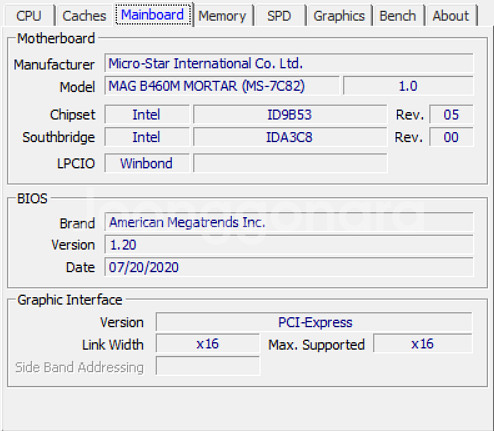
Task: Click the Southbridge label
Action: (x=59, y=137)
